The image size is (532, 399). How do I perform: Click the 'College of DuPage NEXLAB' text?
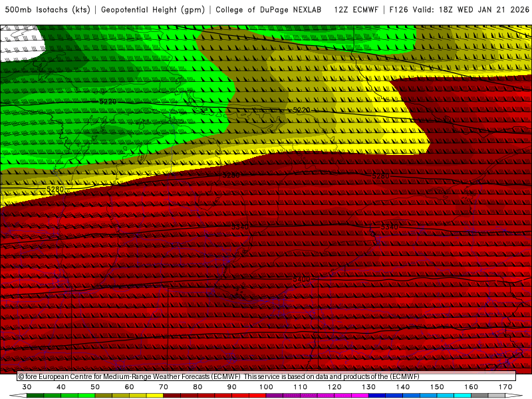[269, 10]
